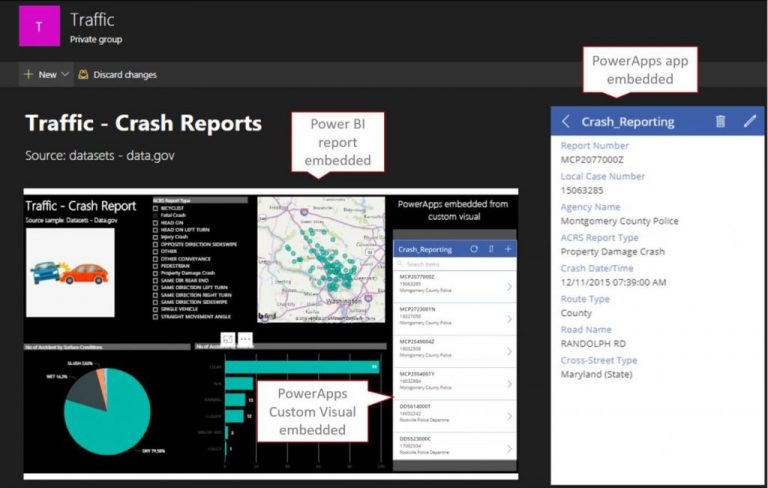This screenshot has width=768, height=488.
Task: Check SAME DIRECTION RIGHT TURN box
Action: pyautogui.click(x=156, y=295)
